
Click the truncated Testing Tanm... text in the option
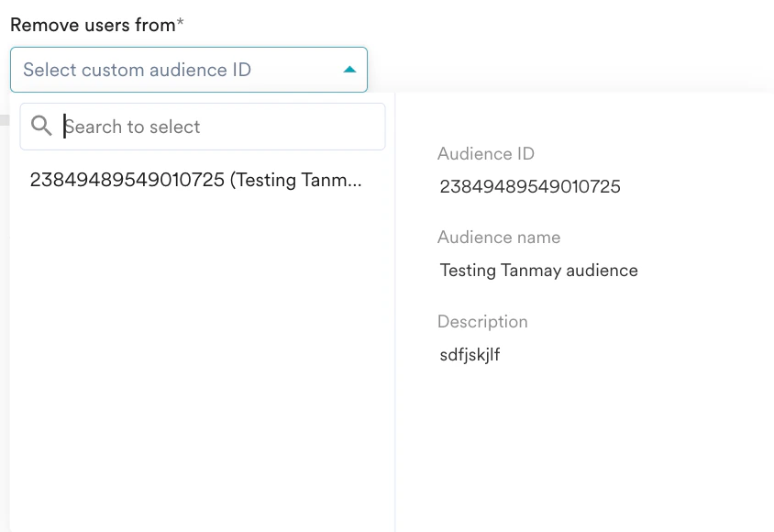[x=296, y=180]
